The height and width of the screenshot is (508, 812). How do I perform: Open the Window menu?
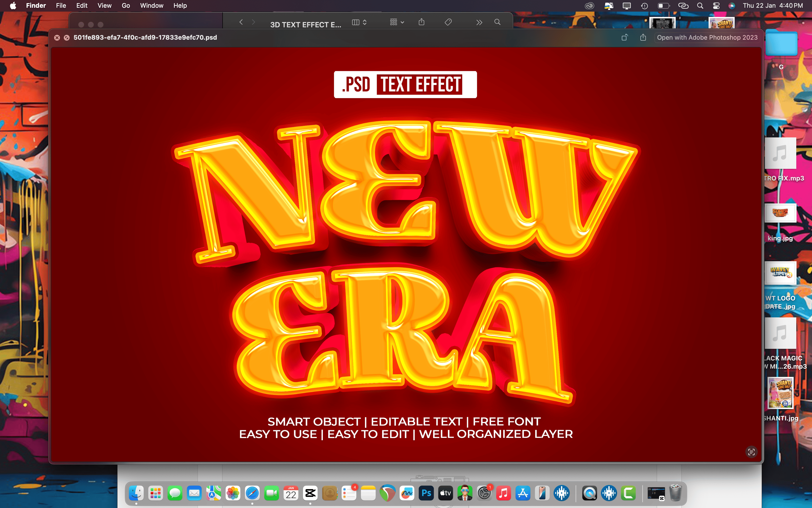tap(152, 6)
